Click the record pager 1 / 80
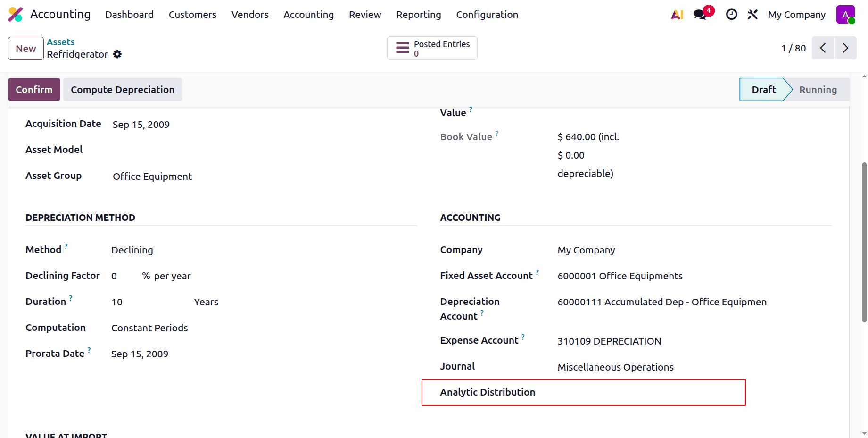 pos(793,48)
